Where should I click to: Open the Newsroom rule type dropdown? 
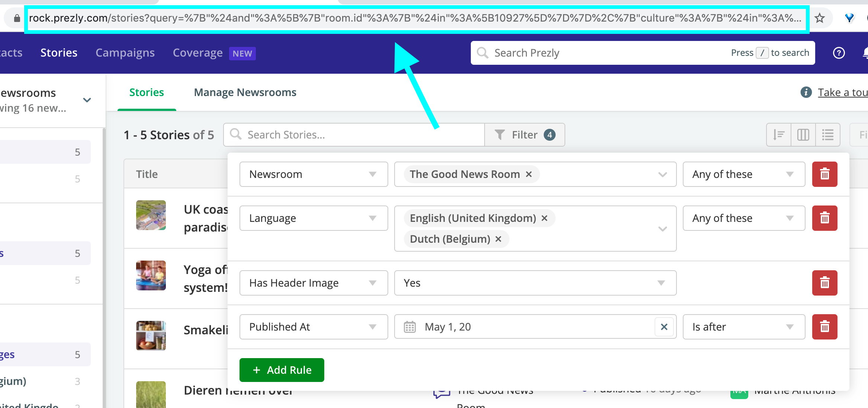pos(314,174)
